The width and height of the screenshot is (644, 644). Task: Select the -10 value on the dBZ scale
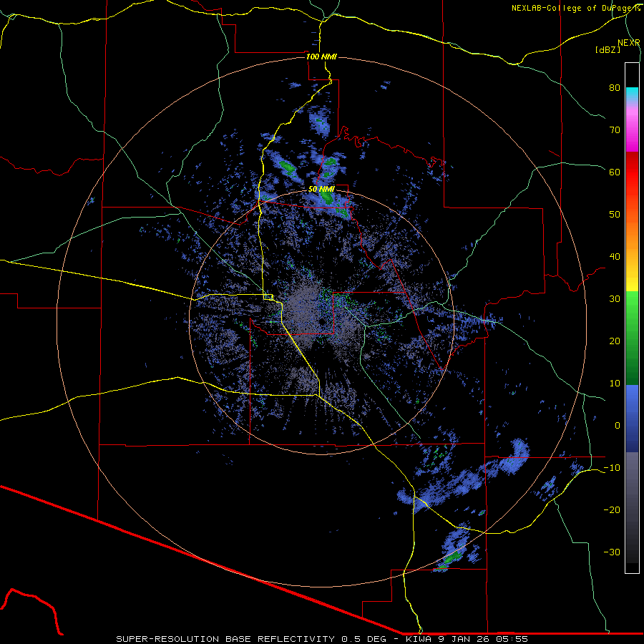612,468
